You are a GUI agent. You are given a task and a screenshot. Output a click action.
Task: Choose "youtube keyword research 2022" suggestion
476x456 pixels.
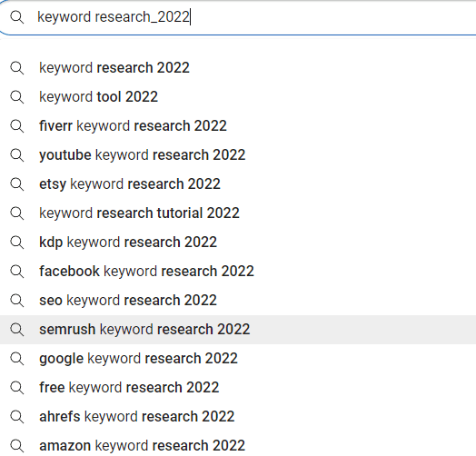238,155
